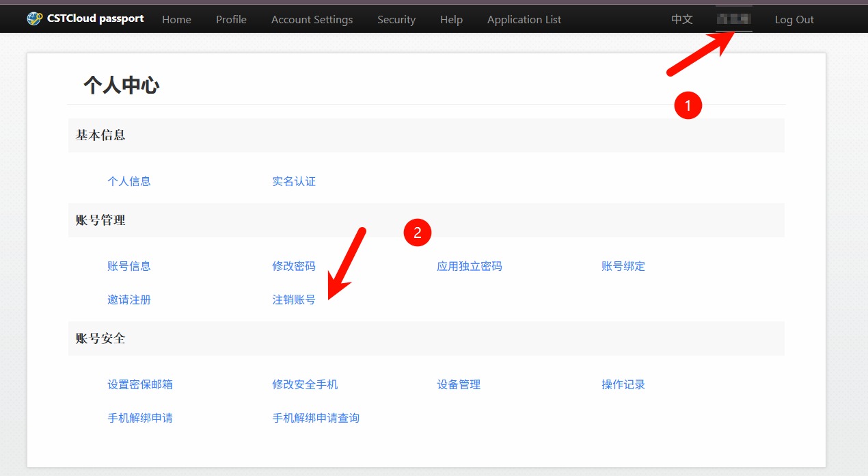View 操作记录 history

(x=623, y=384)
